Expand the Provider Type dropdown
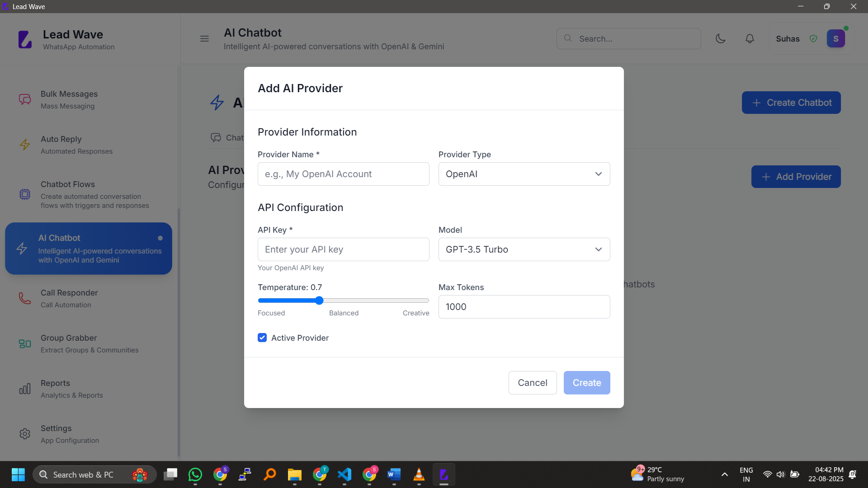Screen dimensions: 868x488 [x=524, y=174]
